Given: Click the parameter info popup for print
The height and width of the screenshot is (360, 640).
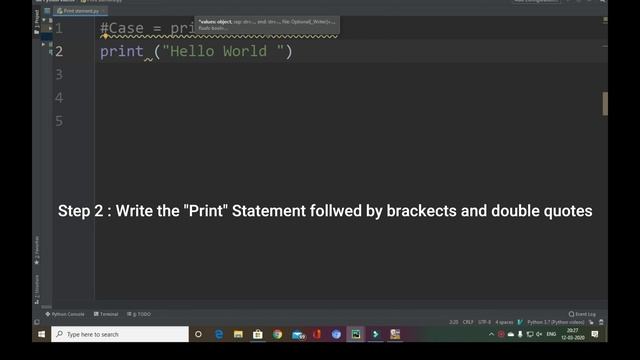Looking at the screenshot, I should (x=267, y=24).
